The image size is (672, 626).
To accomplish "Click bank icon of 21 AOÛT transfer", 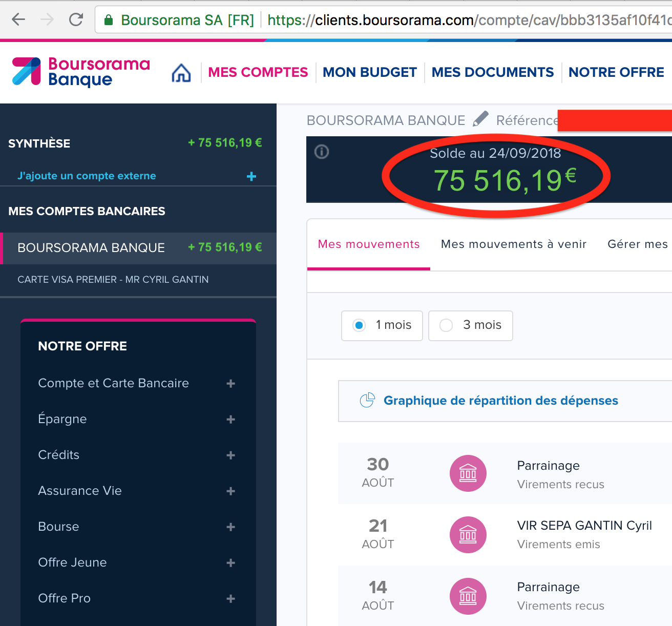I will (468, 535).
